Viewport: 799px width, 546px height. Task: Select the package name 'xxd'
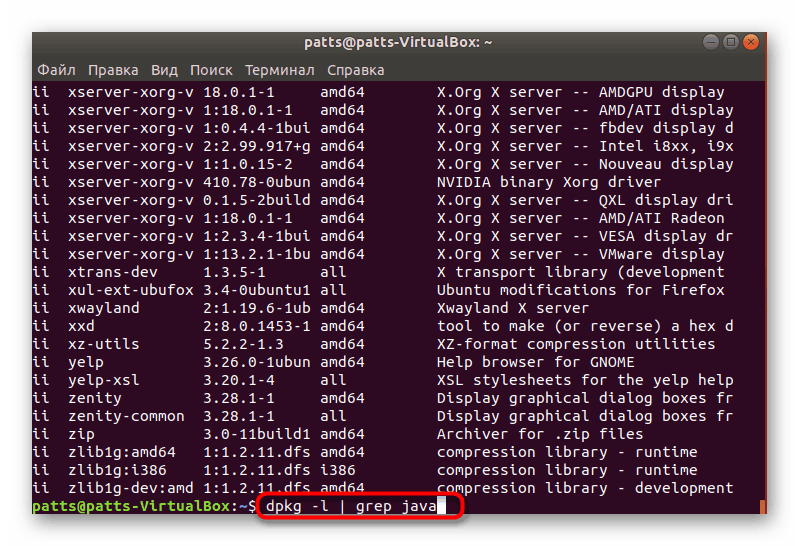click(x=81, y=326)
